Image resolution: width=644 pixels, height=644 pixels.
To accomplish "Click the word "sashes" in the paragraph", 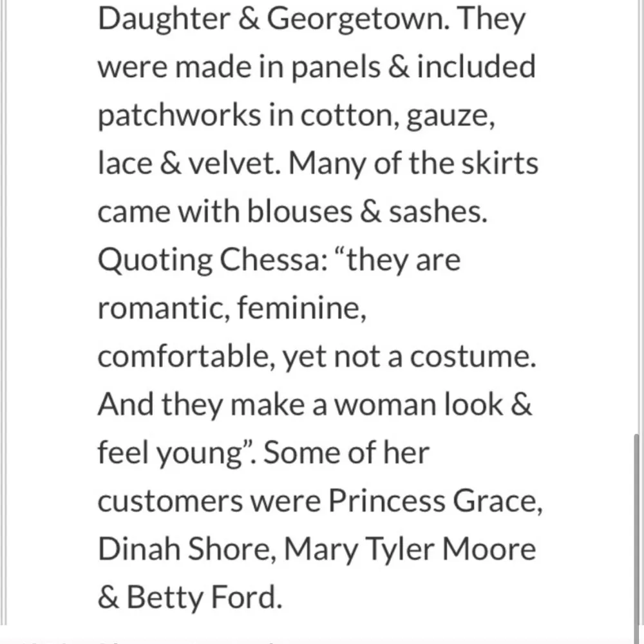I will (x=436, y=212).
